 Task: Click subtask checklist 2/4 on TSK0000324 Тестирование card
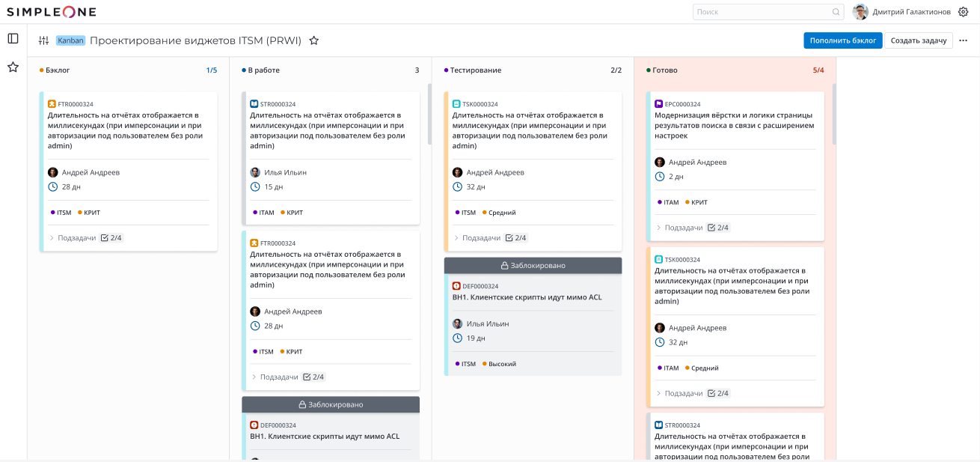tap(515, 238)
